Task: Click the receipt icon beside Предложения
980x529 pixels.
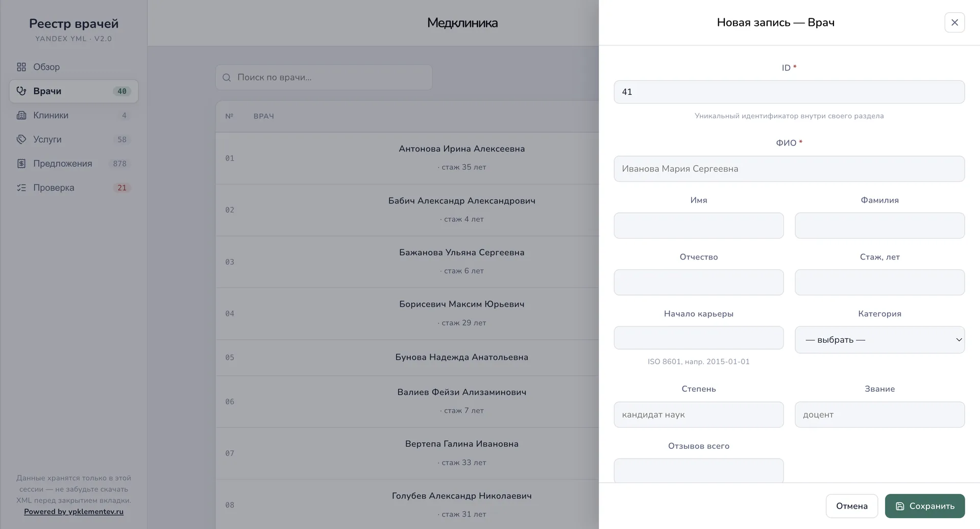Action: pyautogui.click(x=21, y=163)
